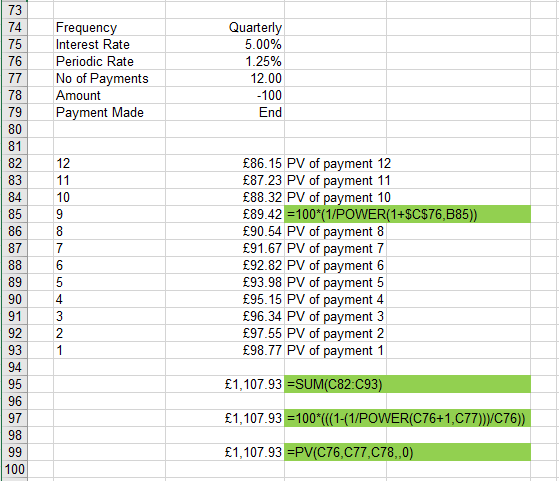559x481 pixels.
Task: Click the 5.00% interest rate cell
Action: pos(225,45)
